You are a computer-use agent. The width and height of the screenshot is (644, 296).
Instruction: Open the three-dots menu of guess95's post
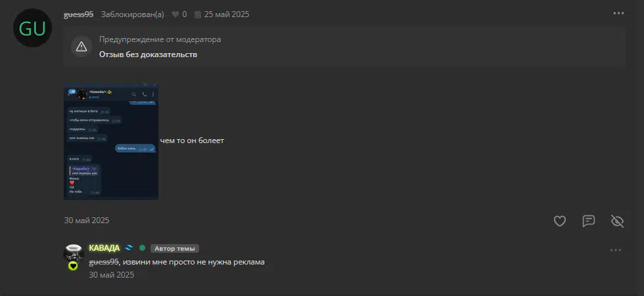[618, 14]
